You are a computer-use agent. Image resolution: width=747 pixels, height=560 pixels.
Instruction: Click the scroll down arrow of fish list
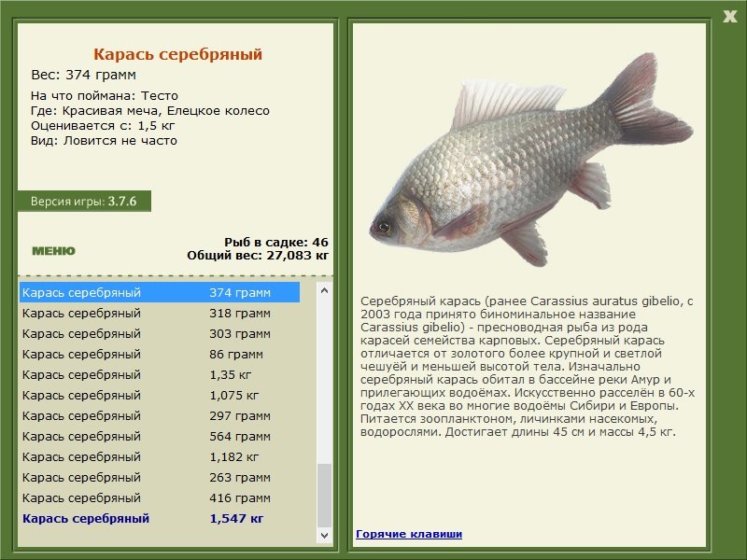click(x=325, y=536)
